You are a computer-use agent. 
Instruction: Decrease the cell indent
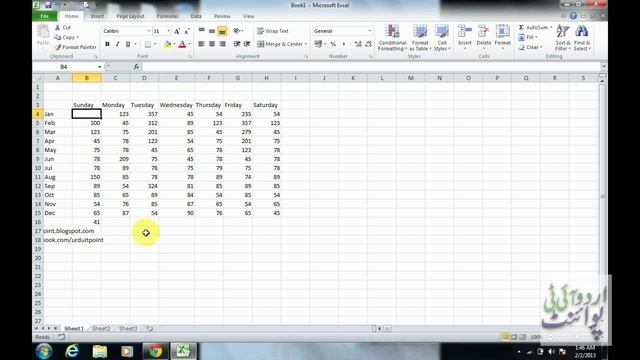(237, 44)
